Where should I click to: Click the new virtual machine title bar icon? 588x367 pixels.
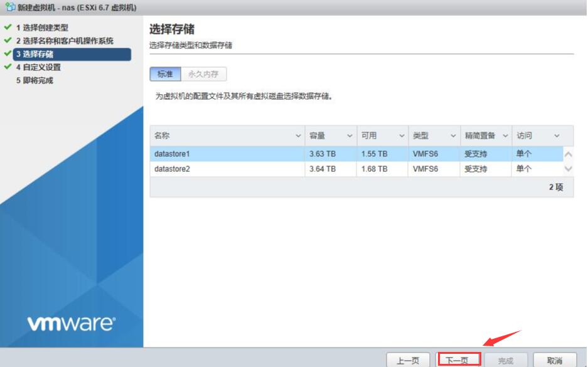tap(9, 8)
